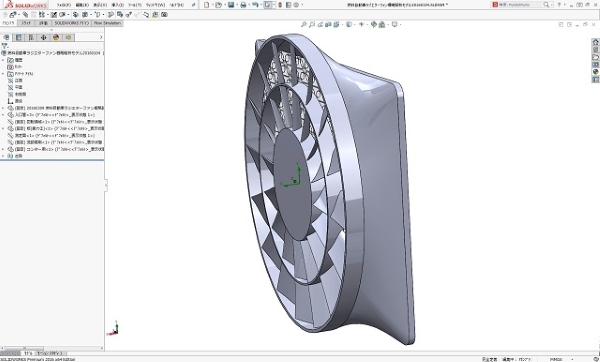Select the root assembly name in the feature tree
This screenshot has height=362, width=600.
pyautogui.click(x=53, y=53)
